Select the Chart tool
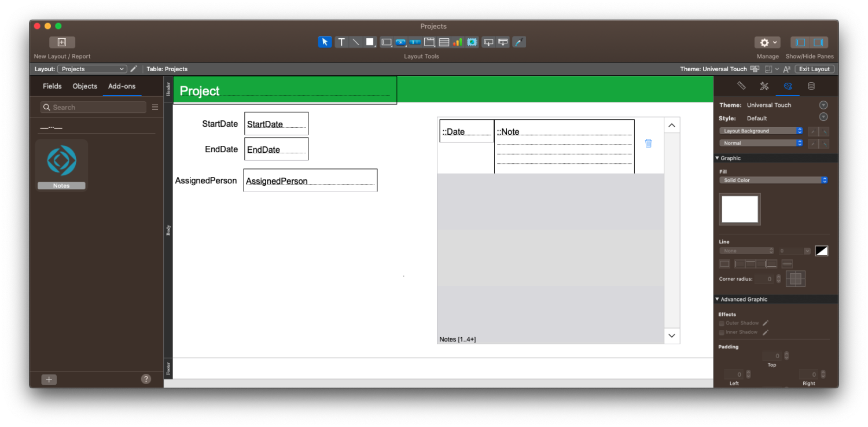This screenshot has height=427, width=868. point(458,42)
